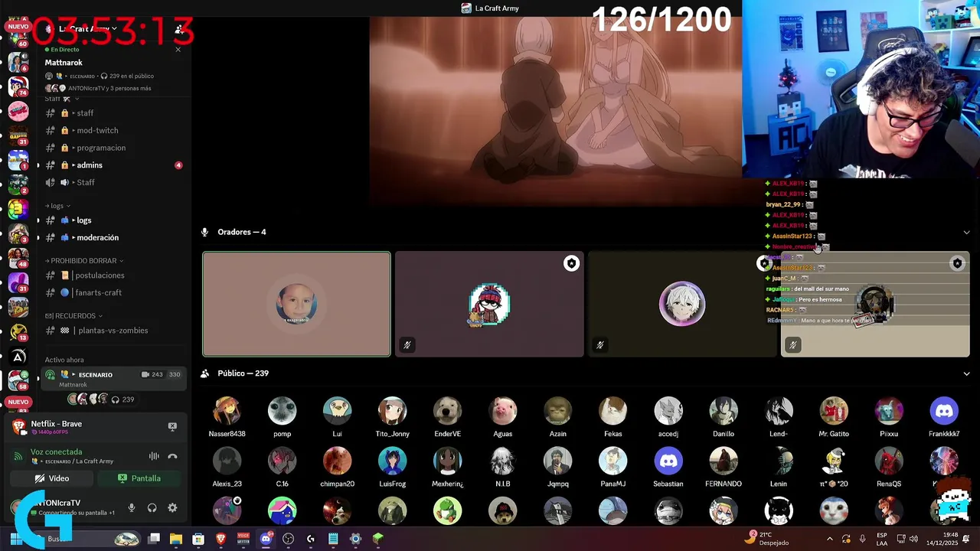Open the moderación channel
The image size is (980, 551).
pos(113,237)
